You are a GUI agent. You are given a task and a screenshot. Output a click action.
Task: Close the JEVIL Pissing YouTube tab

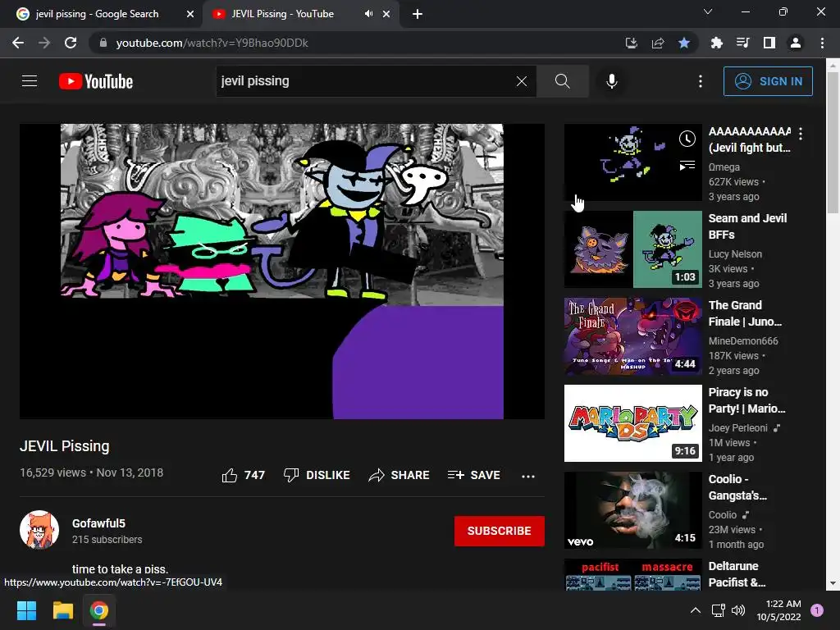pyautogui.click(x=386, y=15)
